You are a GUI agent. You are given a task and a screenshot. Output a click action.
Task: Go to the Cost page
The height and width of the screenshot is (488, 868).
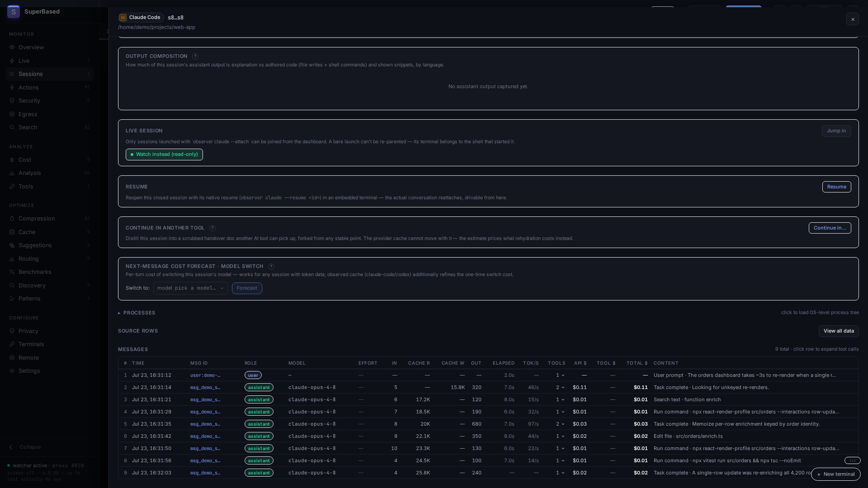point(50,160)
